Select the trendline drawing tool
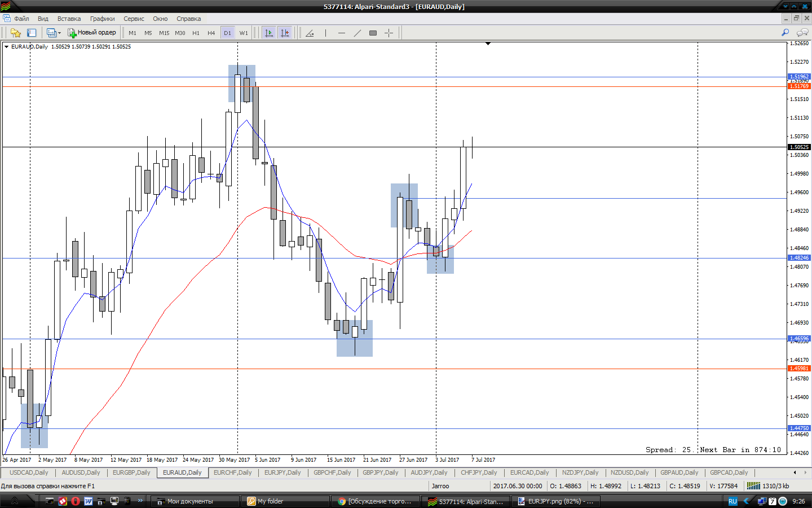Viewport: 812px width, 508px height. coord(357,33)
